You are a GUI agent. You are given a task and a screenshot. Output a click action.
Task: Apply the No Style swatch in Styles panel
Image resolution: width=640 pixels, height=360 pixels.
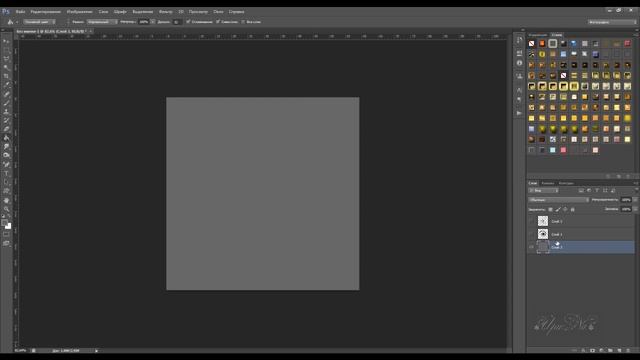click(531, 44)
